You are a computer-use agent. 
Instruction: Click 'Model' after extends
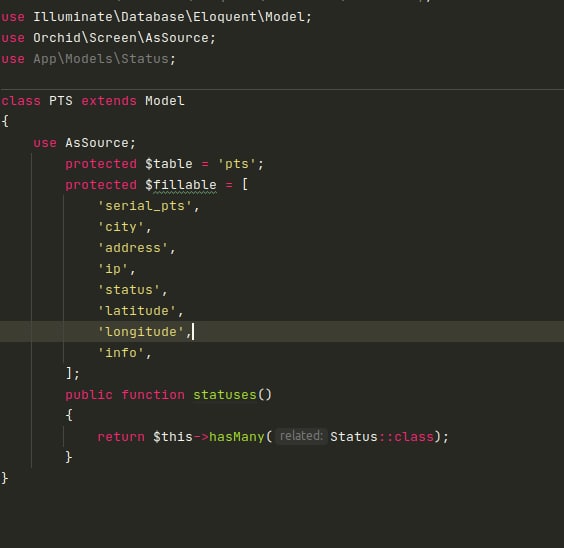coord(165,101)
